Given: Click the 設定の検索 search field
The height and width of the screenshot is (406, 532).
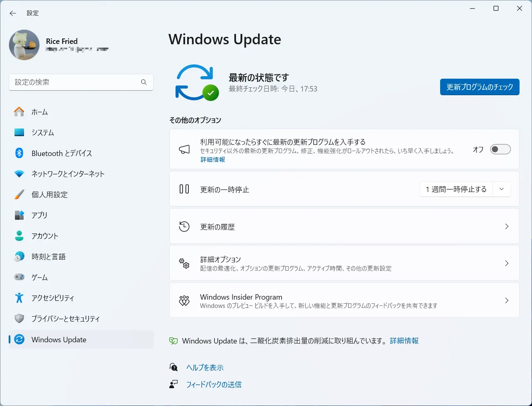Looking at the screenshot, I should coord(75,82).
